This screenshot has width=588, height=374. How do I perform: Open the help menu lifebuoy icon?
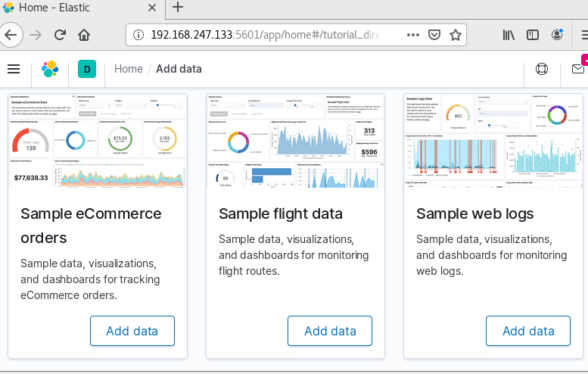point(542,69)
